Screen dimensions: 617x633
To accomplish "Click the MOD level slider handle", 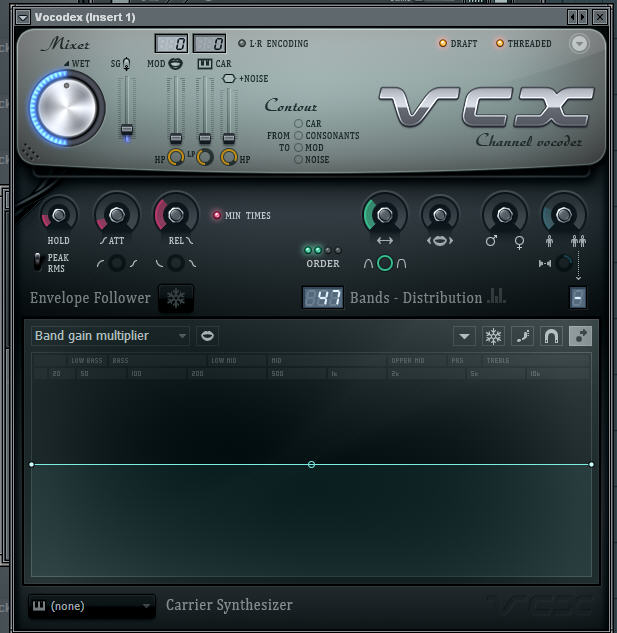I will tap(176, 138).
